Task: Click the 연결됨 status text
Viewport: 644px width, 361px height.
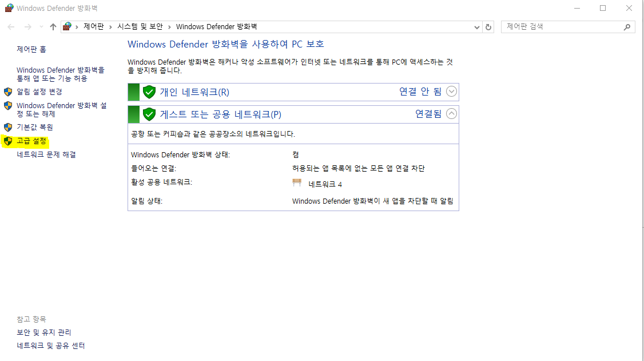Action: pos(428,114)
